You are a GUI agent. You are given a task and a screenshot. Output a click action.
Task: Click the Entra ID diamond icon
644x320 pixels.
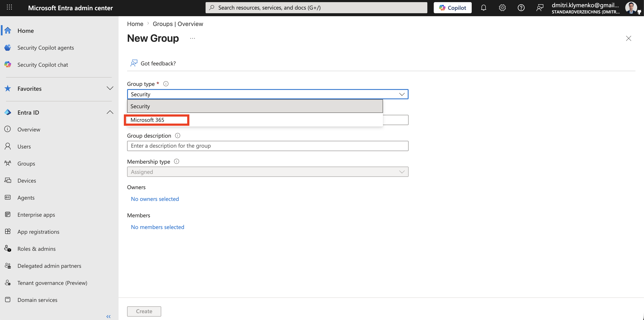pyautogui.click(x=8, y=112)
